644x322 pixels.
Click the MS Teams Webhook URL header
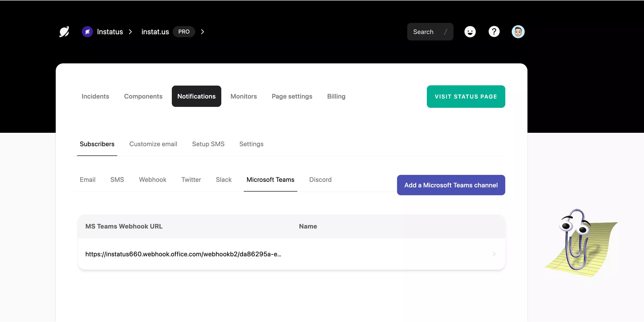pyautogui.click(x=124, y=226)
